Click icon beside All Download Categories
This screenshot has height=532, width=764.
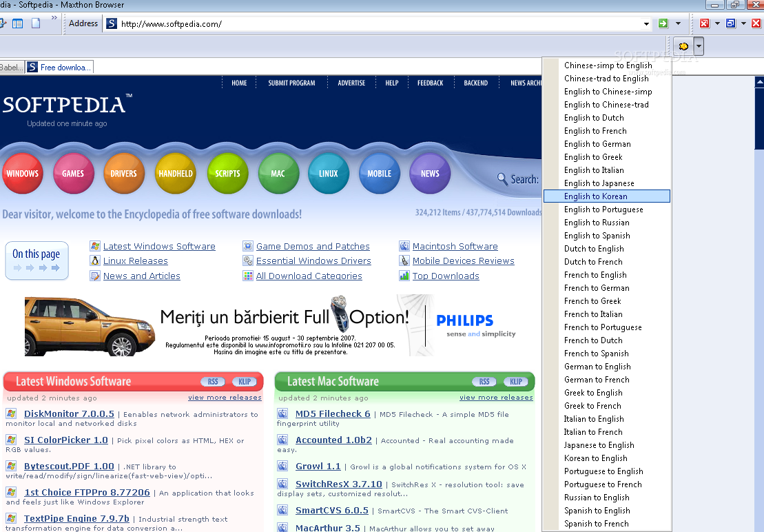click(x=248, y=276)
